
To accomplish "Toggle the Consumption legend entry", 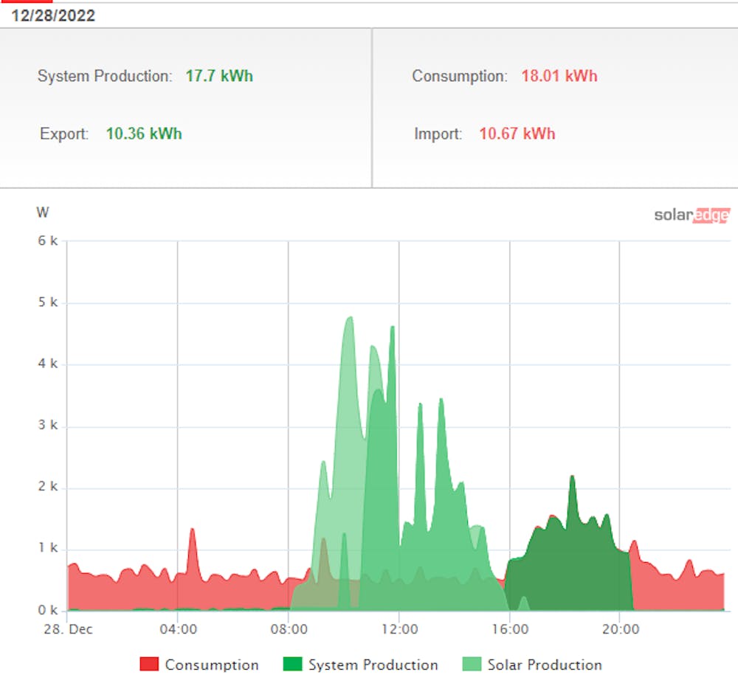I will coord(199,665).
